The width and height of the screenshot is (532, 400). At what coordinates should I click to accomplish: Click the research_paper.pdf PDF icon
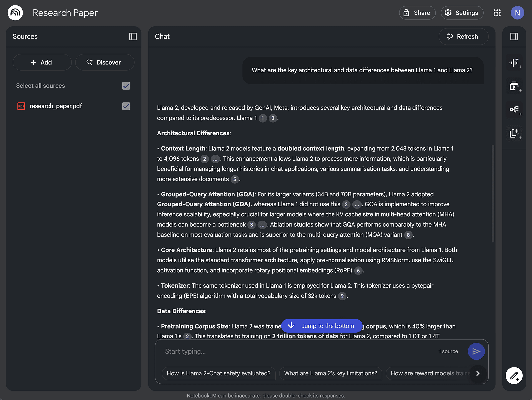21,106
